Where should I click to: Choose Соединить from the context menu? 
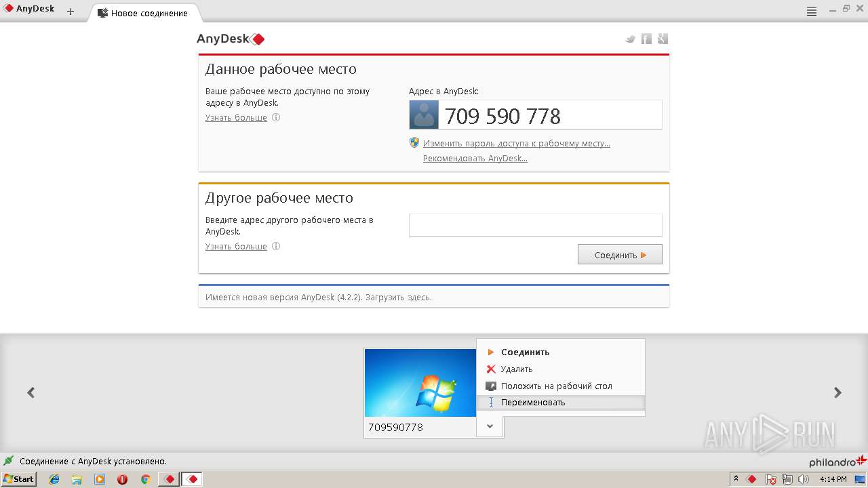point(561,352)
